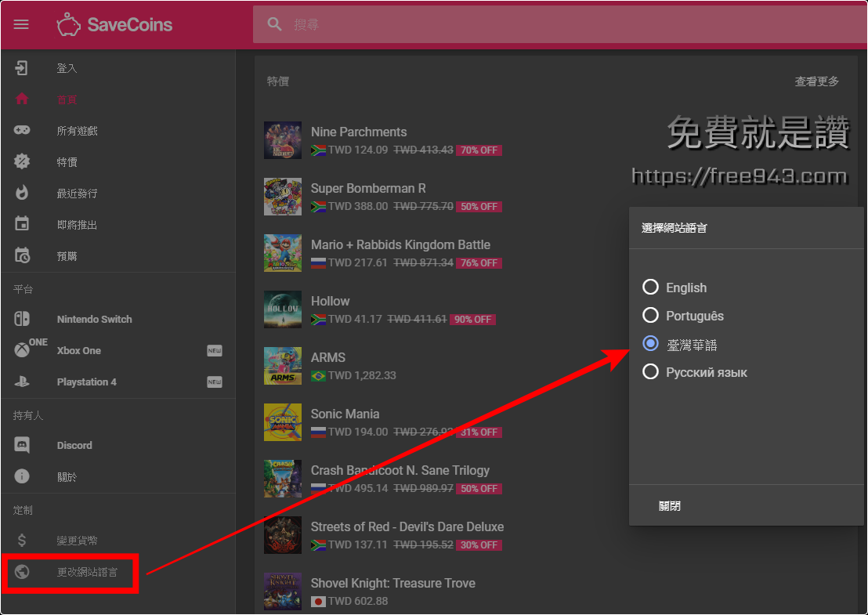
Task: Select the Русский язык radio option
Action: point(650,372)
